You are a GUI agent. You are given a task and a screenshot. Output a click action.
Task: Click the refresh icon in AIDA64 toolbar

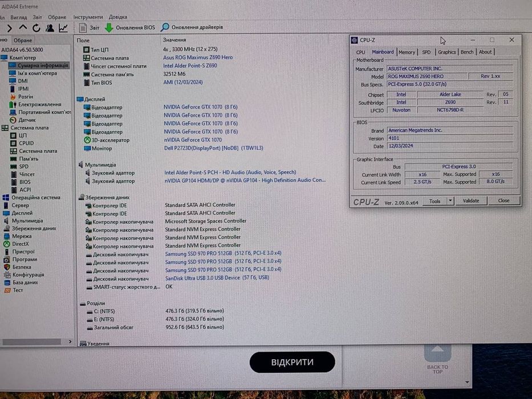(36, 28)
